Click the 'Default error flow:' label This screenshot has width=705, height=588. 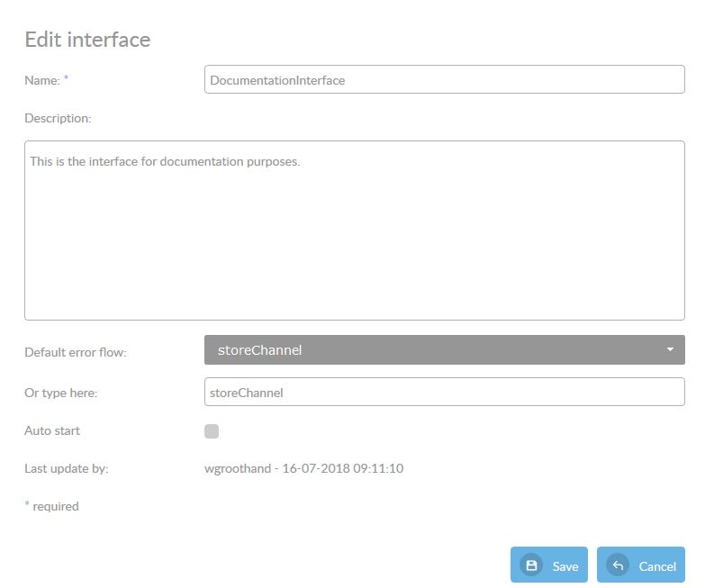pyautogui.click(x=76, y=352)
